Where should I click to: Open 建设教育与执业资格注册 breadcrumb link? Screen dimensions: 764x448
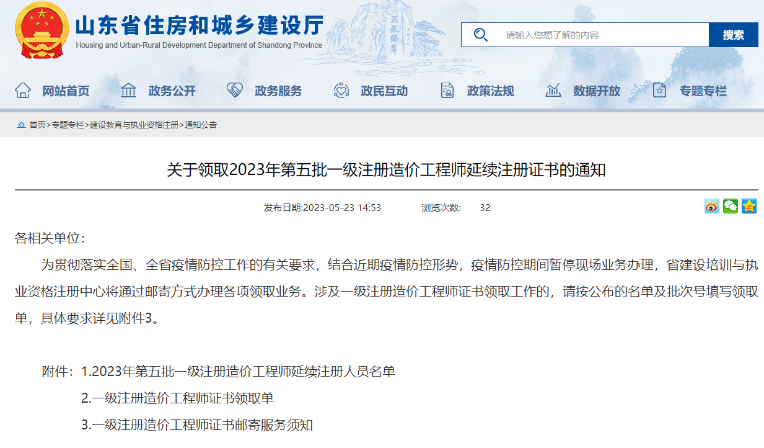pyautogui.click(x=134, y=125)
